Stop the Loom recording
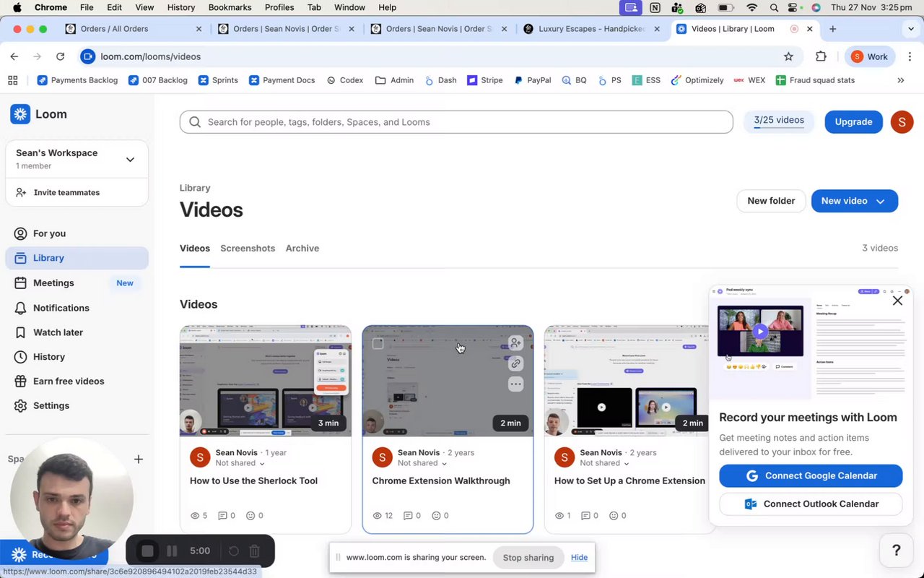The height and width of the screenshot is (578, 924). coord(147,551)
